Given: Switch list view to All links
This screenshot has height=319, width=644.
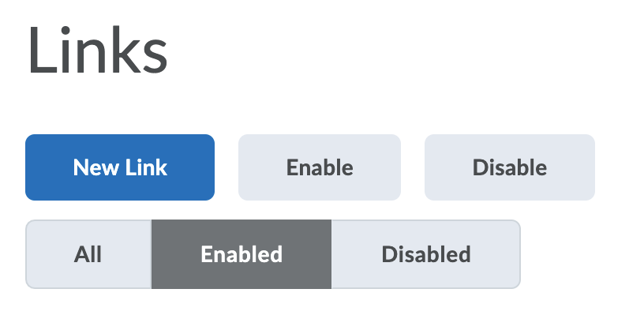Looking at the screenshot, I should click(x=88, y=254).
